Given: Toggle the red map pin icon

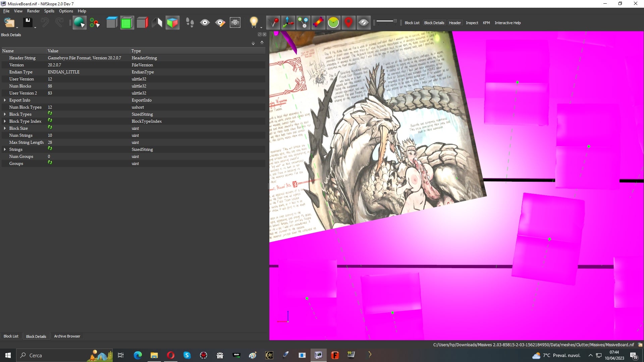Looking at the screenshot, I should point(348,23).
